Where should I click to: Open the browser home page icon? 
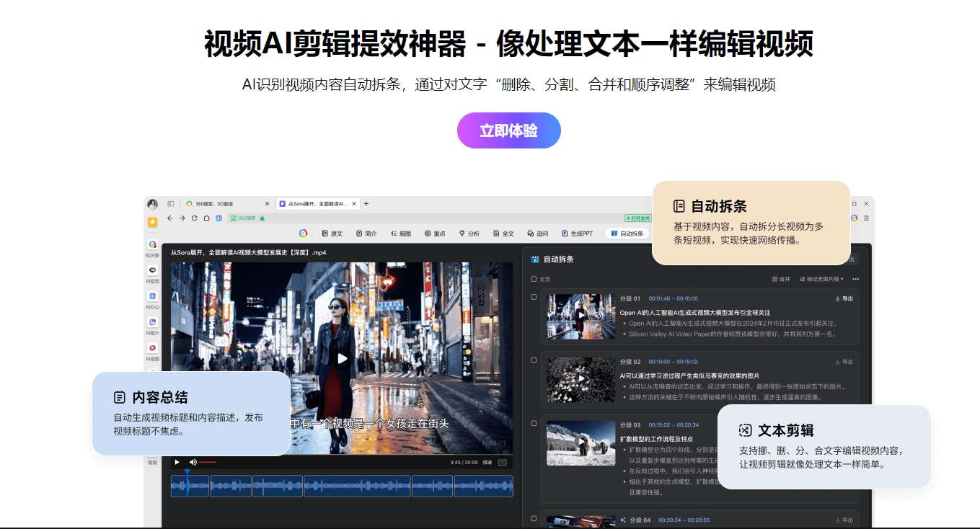[x=206, y=218]
